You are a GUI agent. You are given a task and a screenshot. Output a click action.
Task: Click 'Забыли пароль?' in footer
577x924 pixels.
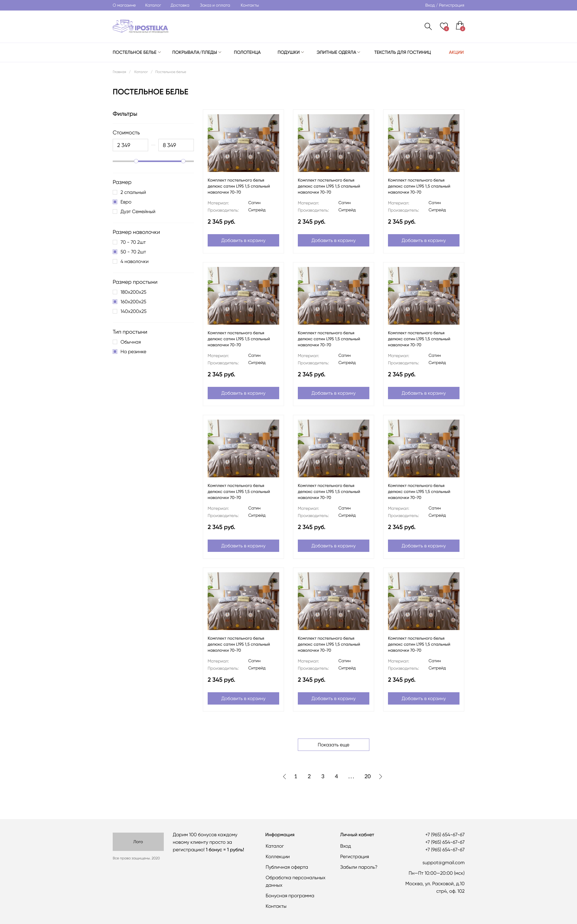359,867
